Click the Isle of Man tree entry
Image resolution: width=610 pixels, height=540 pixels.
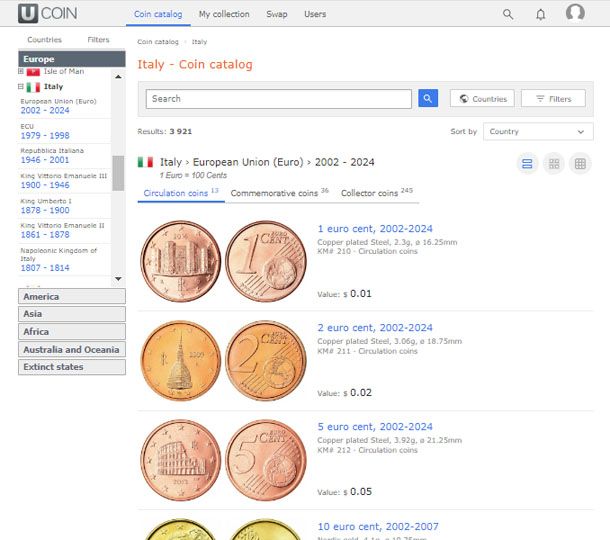tap(64, 71)
